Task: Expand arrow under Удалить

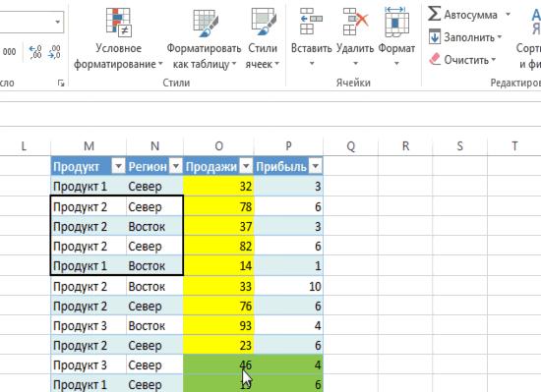Action: (x=355, y=64)
